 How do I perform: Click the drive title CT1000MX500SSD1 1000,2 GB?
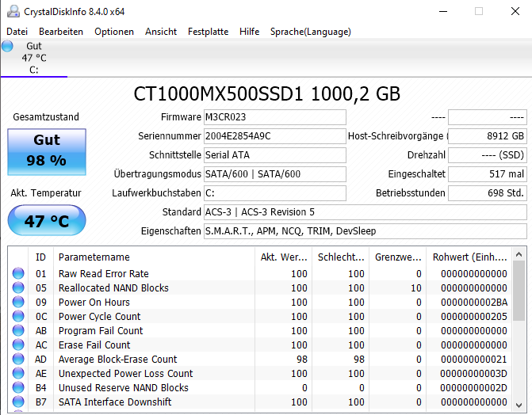coord(267,93)
